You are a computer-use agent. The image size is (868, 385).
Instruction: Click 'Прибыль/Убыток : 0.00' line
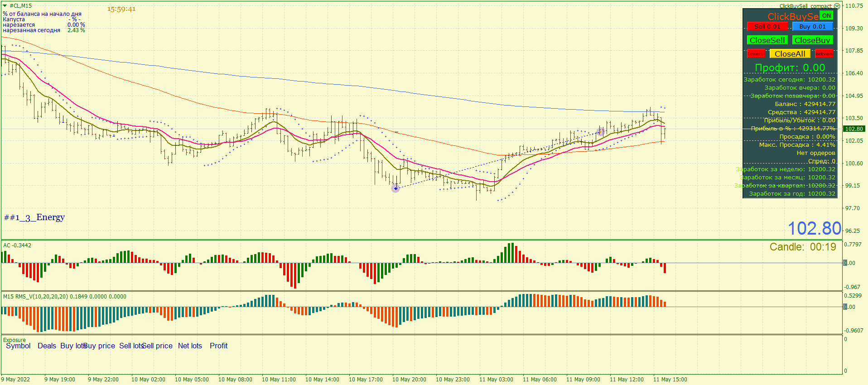(x=800, y=120)
